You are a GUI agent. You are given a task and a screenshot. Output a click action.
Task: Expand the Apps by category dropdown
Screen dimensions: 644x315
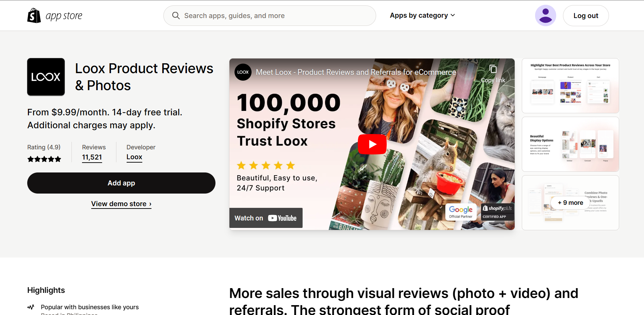422,16
